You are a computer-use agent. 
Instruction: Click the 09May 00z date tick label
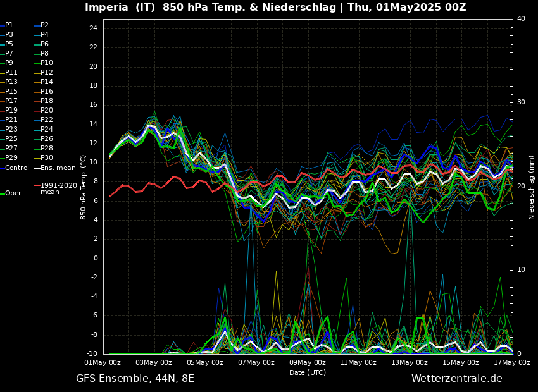pyautogui.click(x=307, y=363)
